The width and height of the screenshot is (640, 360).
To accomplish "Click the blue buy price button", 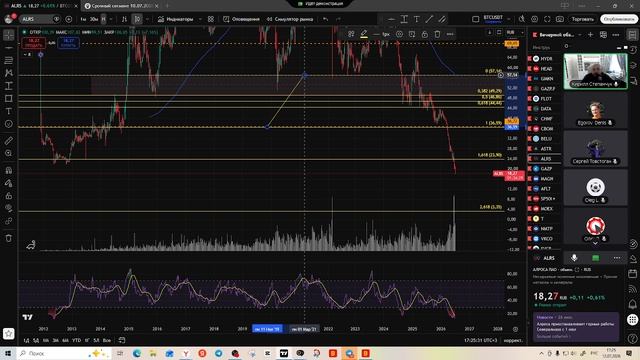I will click(x=68, y=43).
